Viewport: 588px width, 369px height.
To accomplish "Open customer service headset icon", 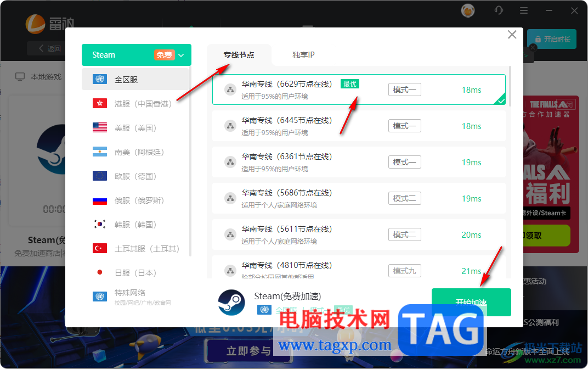I will pos(499,10).
